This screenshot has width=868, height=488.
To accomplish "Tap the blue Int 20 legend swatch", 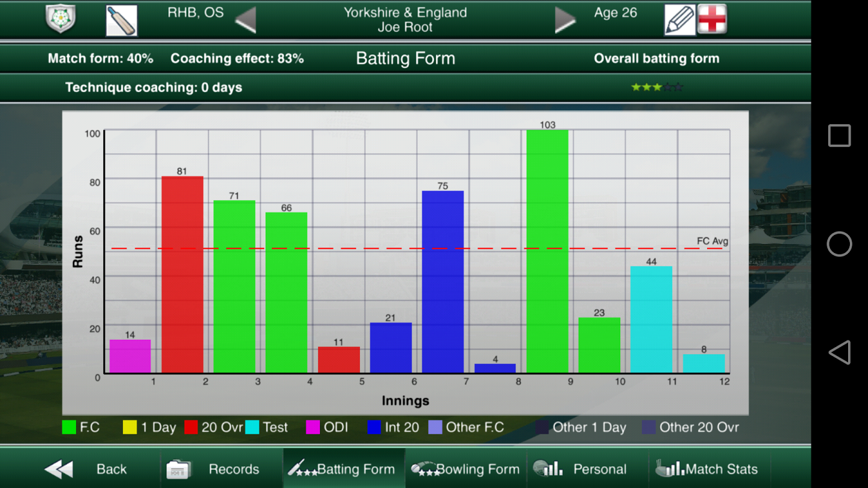I will [x=374, y=427].
